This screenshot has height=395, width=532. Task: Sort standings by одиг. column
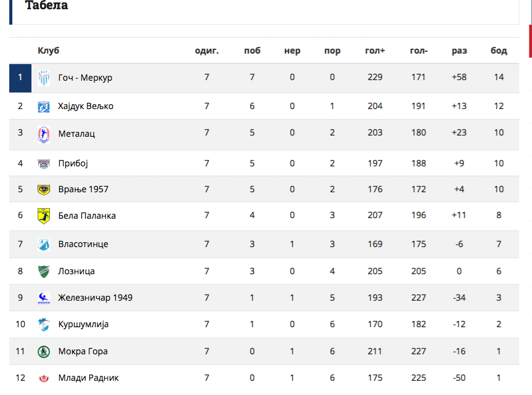click(x=207, y=51)
